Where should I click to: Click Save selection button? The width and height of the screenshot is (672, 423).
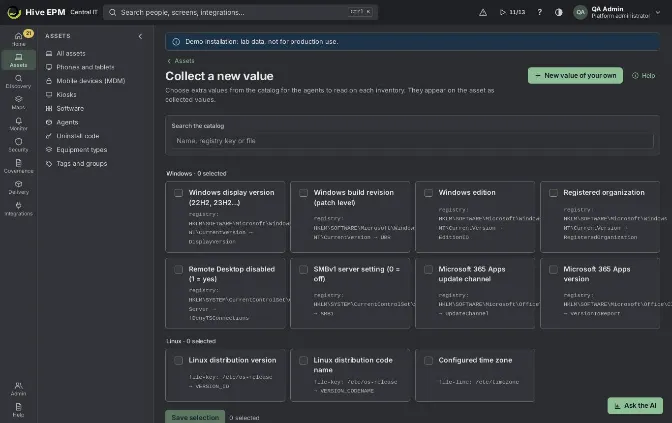195,417
